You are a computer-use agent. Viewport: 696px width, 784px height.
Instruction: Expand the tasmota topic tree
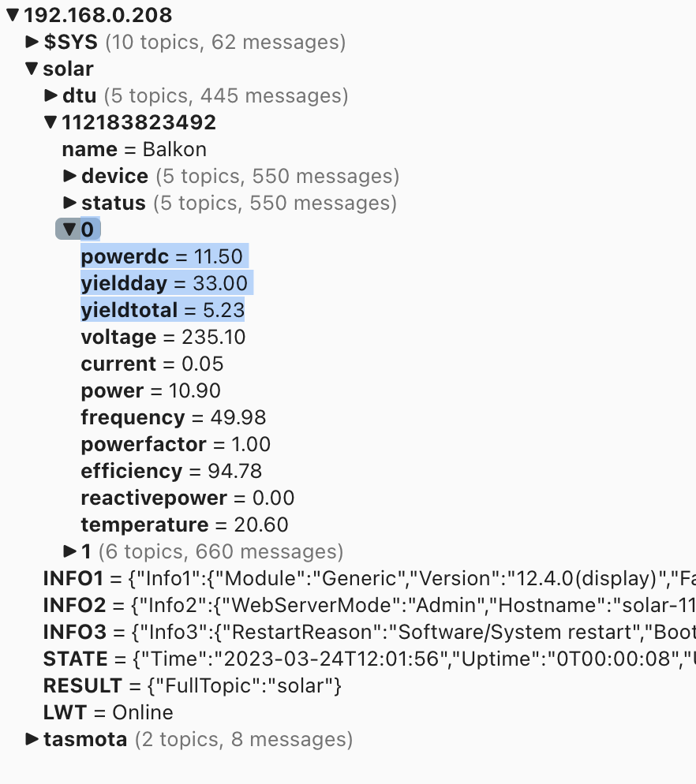32,739
